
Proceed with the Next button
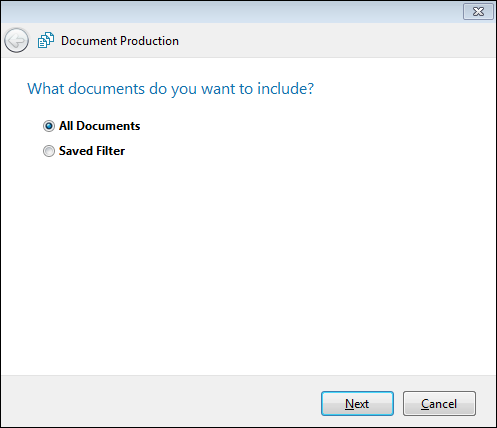(357, 403)
